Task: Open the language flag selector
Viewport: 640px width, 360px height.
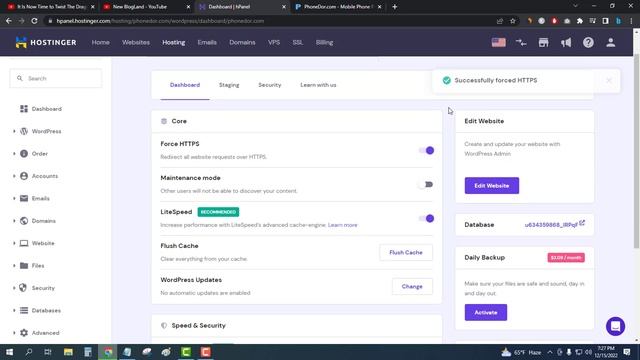Action: pyautogui.click(x=498, y=42)
